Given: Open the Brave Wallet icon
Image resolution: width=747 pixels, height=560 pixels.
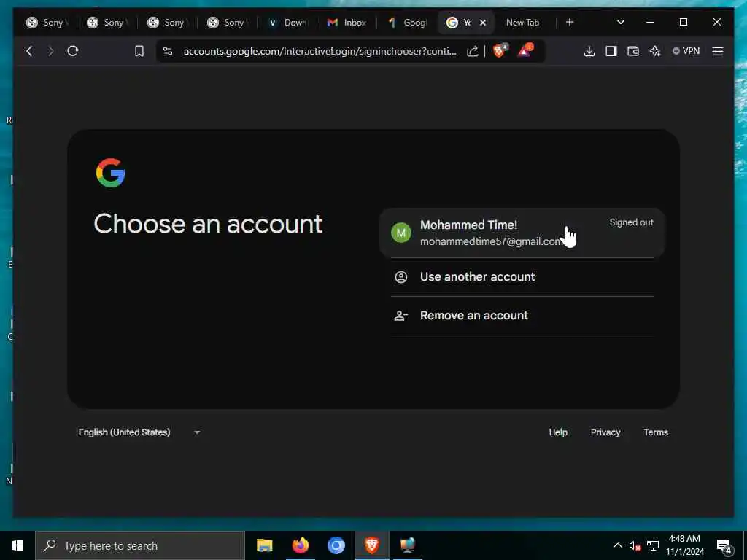Looking at the screenshot, I should point(633,51).
